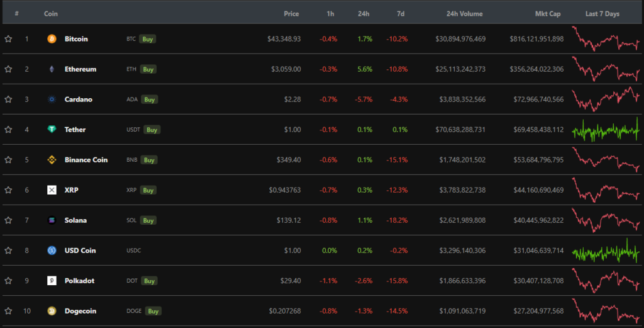Click the Ethereum diamond logo icon
The image size is (644, 328).
pos(52,69)
